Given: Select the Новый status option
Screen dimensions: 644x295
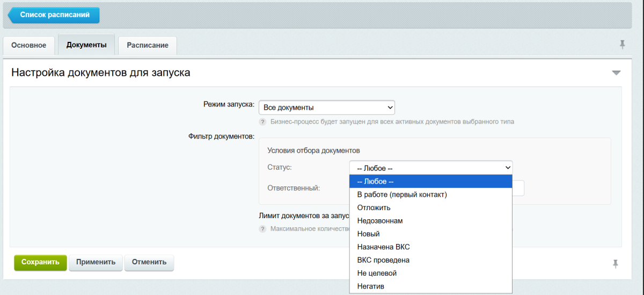Looking at the screenshot, I should (x=431, y=234).
